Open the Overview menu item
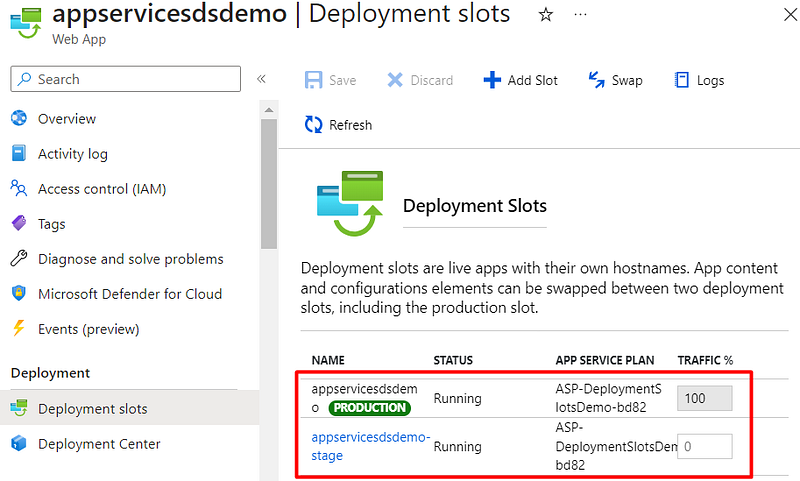800x481 pixels. (67, 119)
